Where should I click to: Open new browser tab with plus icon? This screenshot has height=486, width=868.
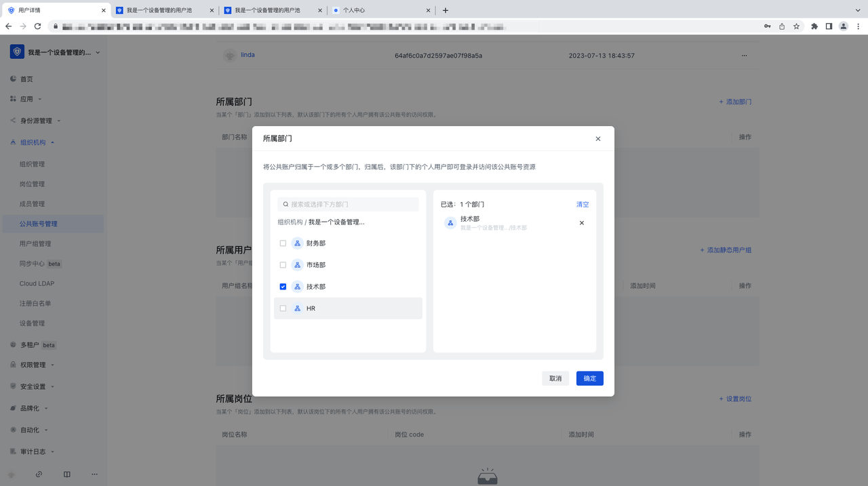(x=445, y=10)
